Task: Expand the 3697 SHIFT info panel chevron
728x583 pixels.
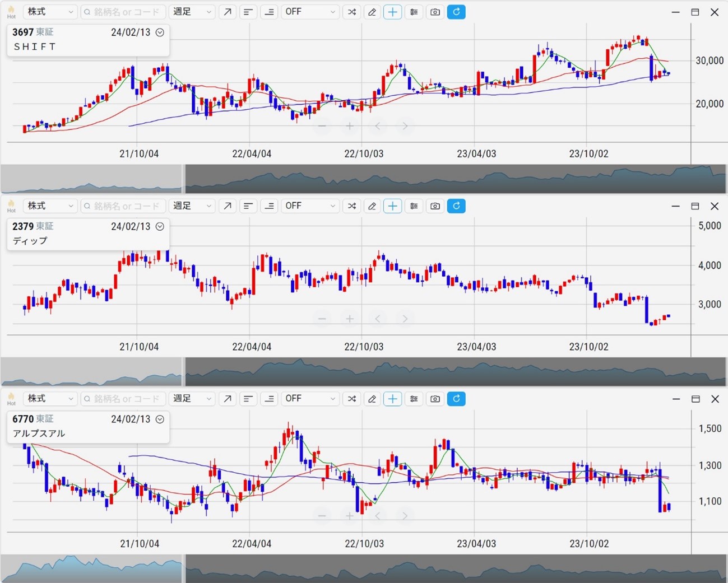Action: tap(160, 32)
